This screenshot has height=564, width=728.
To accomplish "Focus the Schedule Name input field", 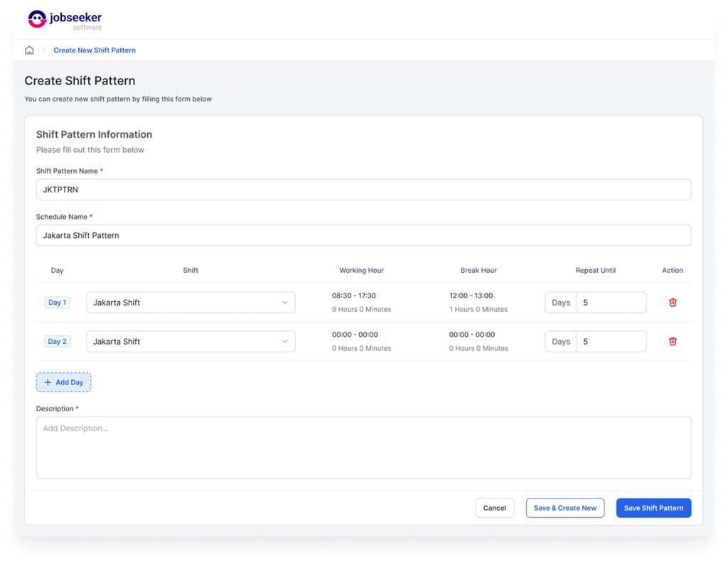I will 363,236.
